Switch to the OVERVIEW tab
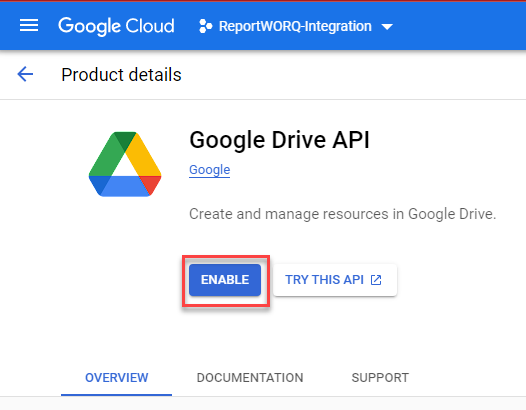 pos(116,378)
